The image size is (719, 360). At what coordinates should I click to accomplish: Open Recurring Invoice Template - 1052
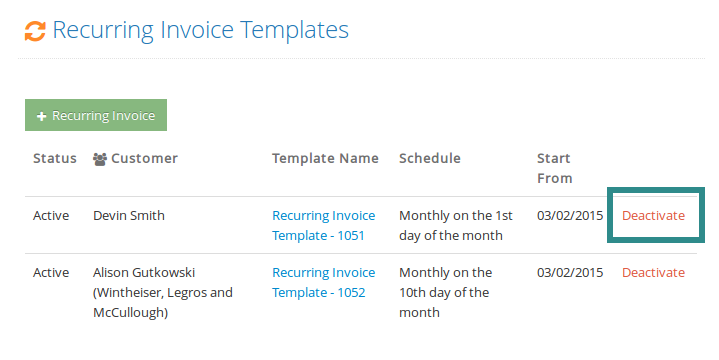(x=323, y=282)
